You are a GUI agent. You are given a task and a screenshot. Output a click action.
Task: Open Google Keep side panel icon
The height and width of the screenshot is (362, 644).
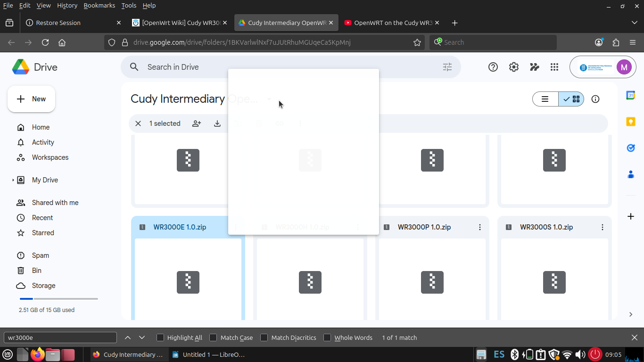point(631,122)
